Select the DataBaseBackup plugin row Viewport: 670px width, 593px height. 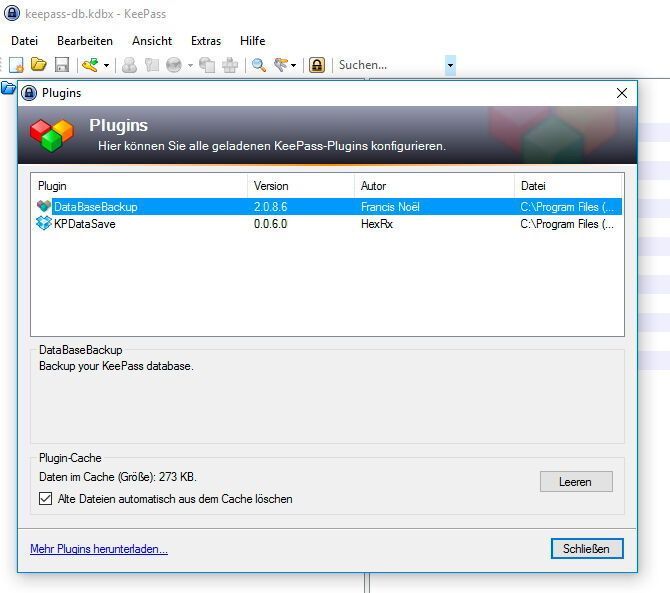coord(328,207)
